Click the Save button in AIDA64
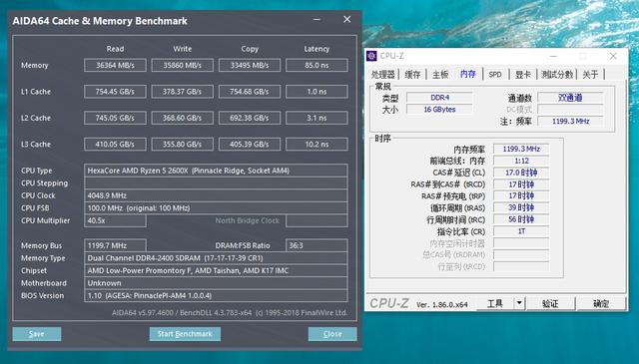Viewport: 639px width, 364px height. pos(37,334)
